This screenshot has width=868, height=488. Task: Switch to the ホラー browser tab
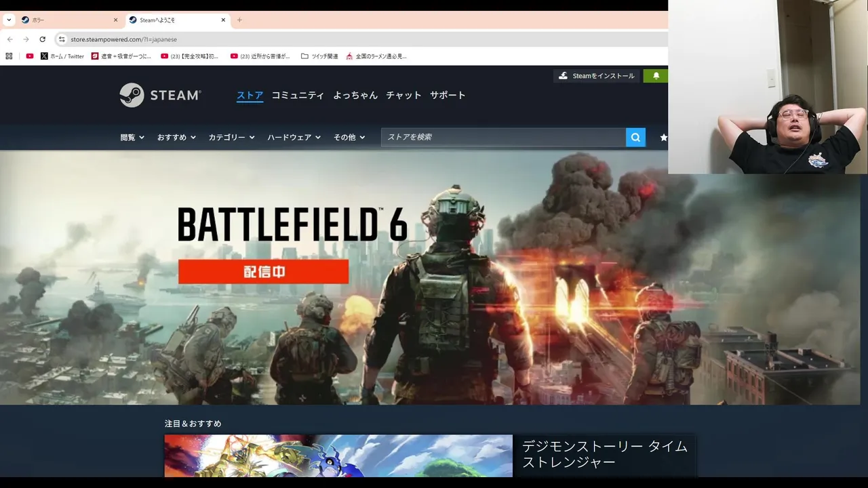point(68,20)
